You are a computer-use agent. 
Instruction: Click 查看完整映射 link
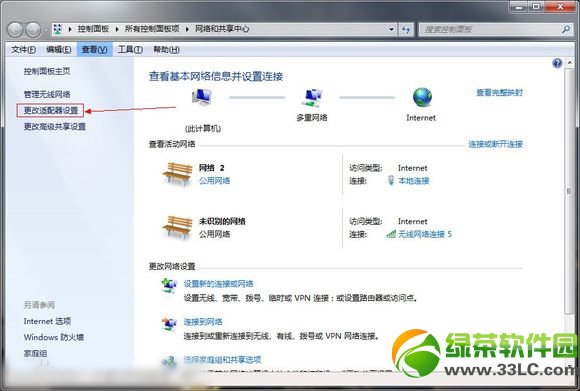(x=499, y=92)
